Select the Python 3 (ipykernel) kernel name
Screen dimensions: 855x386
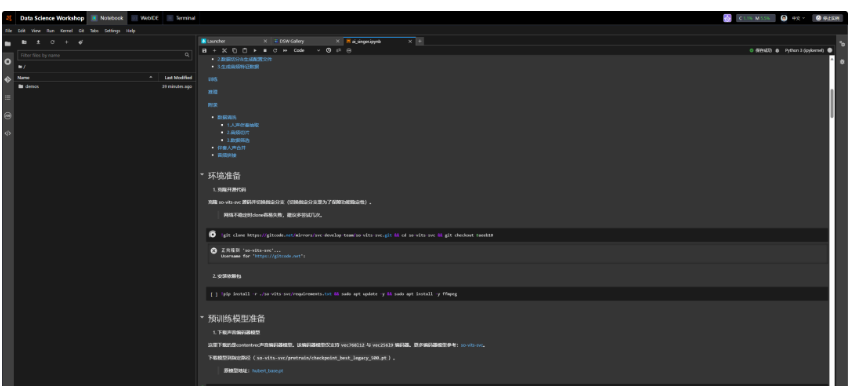click(804, 50)
